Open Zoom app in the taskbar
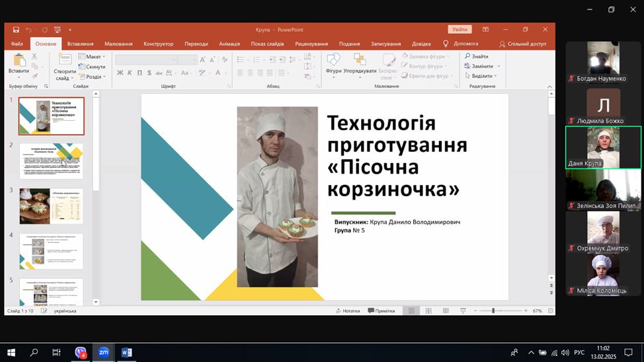 [103, 353]
